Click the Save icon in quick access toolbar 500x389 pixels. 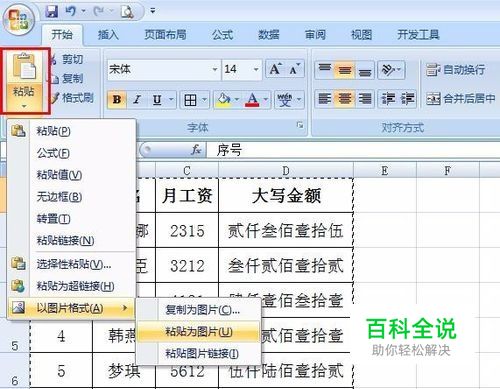(52, 11)
